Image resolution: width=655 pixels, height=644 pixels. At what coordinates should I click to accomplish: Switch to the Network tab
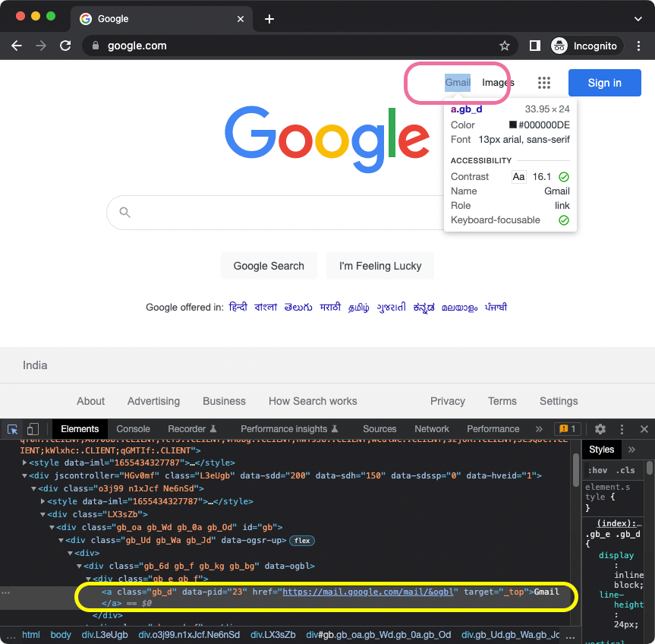tap(432, 429)
